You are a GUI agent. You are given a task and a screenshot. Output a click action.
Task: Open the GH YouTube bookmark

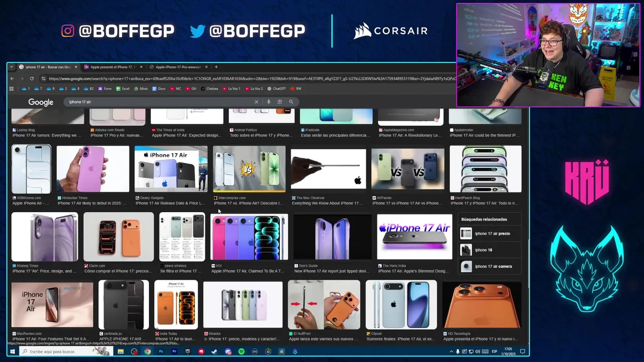click(191, 88)
